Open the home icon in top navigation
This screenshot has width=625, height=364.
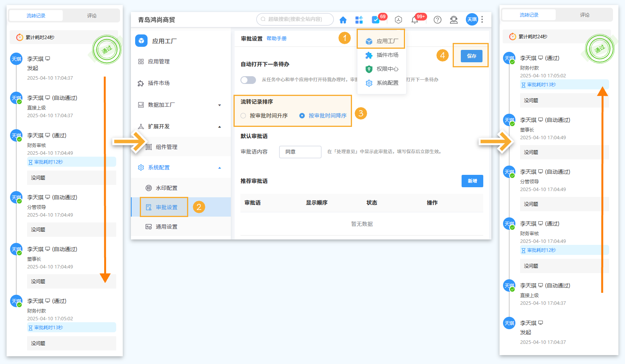point(343,20)
